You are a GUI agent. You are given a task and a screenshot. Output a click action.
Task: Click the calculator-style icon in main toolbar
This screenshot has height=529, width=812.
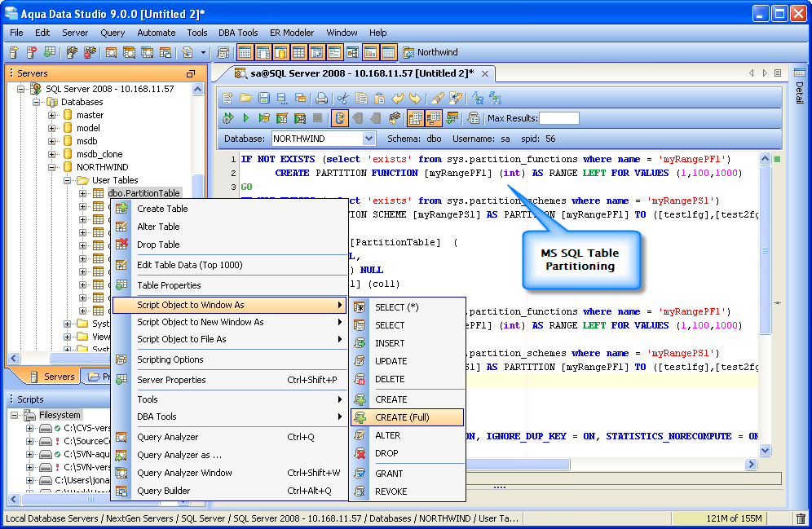(x=223, y=52)
